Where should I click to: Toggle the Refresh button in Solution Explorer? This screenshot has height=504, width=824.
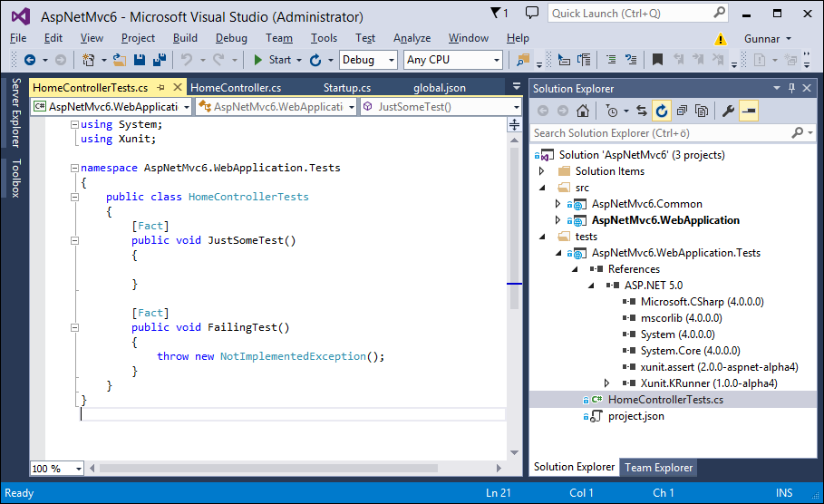point(662,111)
